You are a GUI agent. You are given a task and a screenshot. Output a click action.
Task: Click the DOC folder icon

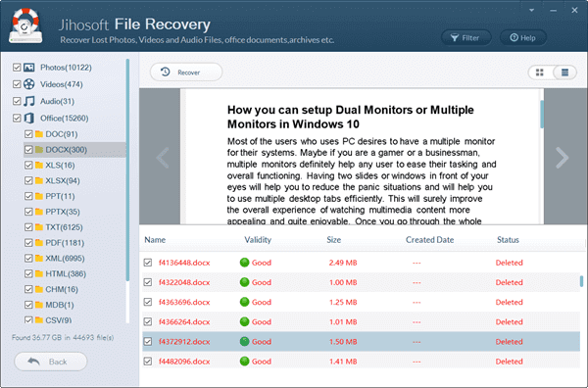point(39,134)
